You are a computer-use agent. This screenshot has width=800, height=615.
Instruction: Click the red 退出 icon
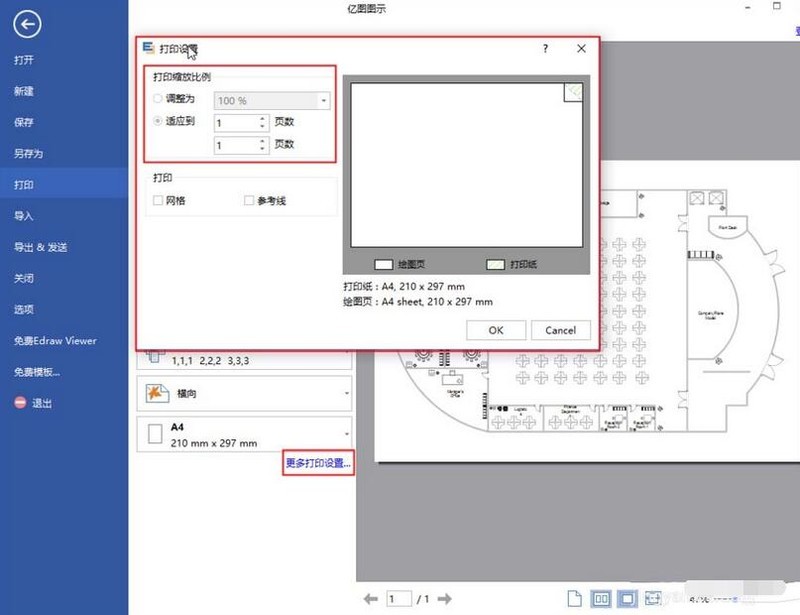tap(20, 403)
